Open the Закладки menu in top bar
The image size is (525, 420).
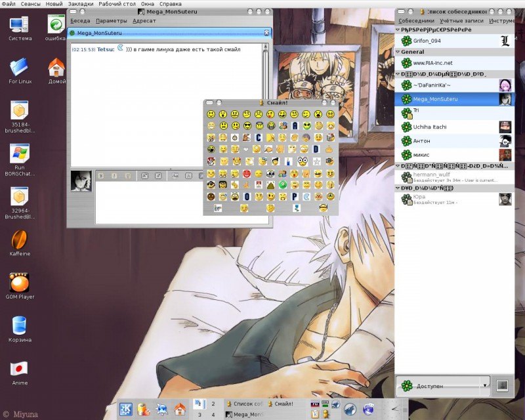(81, 4)
